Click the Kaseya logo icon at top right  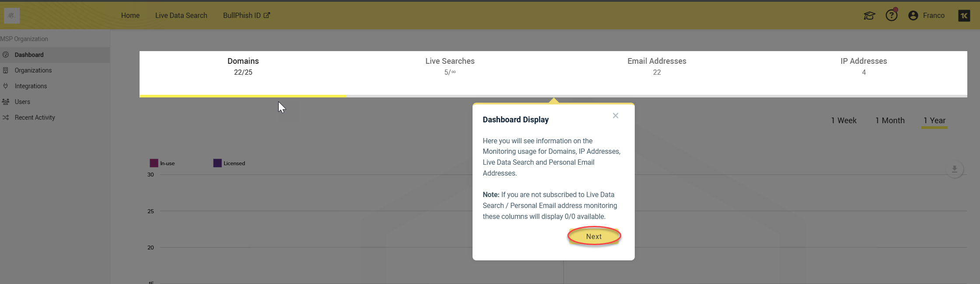tap(964, 16)
